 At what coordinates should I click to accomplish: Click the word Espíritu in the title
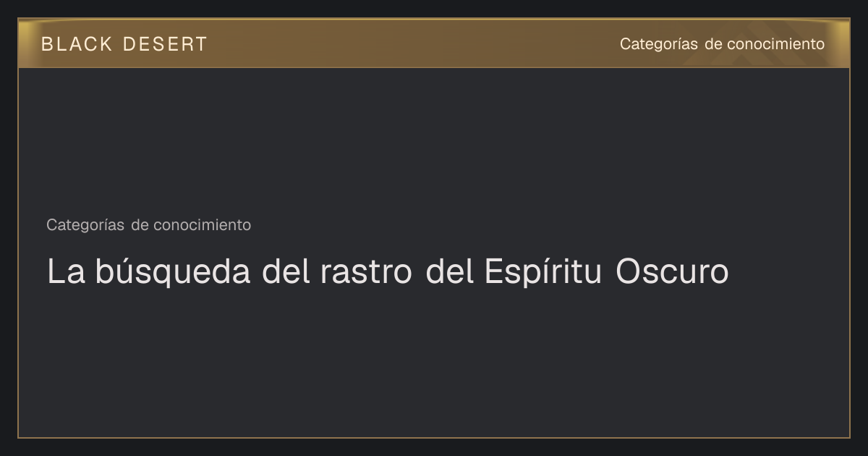(x=542, y=274)
